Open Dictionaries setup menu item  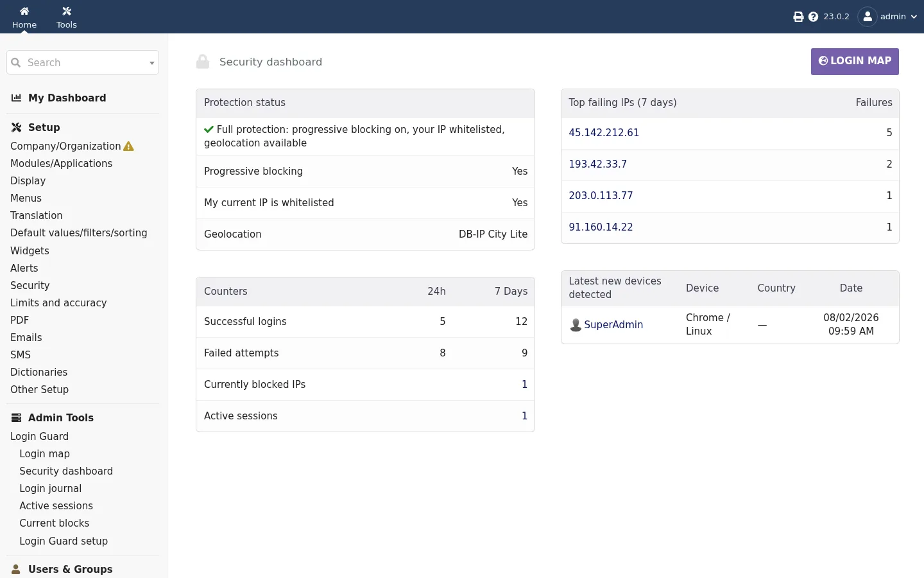tap(38, 372)
